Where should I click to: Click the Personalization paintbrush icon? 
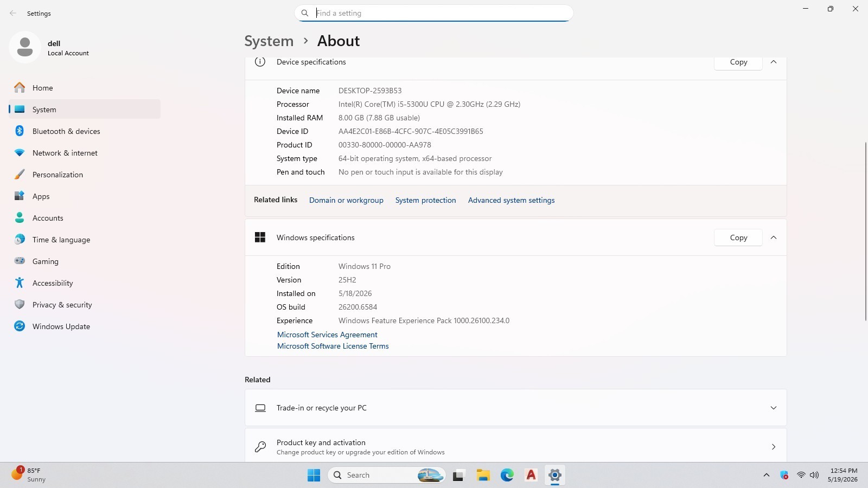20,175
